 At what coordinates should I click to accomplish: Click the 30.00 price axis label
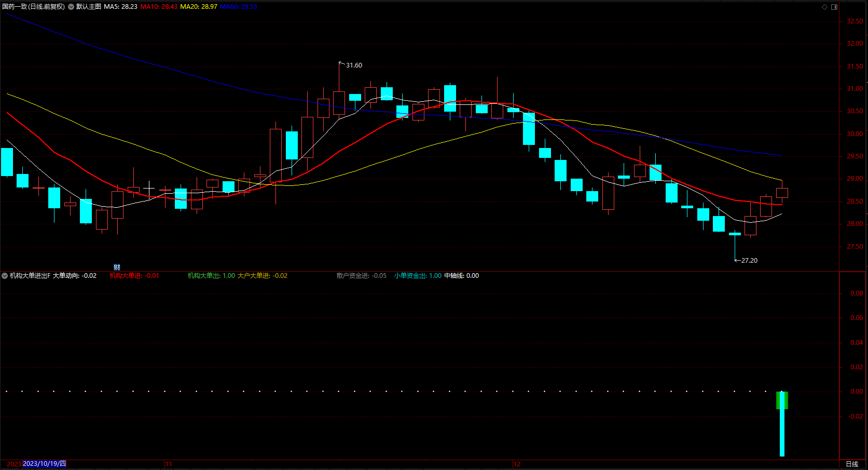(x=855, y=134)
